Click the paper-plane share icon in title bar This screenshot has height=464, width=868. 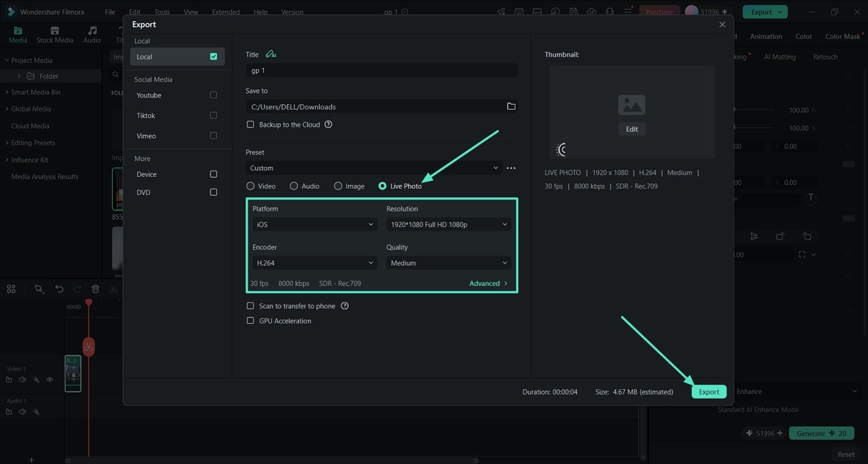tap(501, 11)
